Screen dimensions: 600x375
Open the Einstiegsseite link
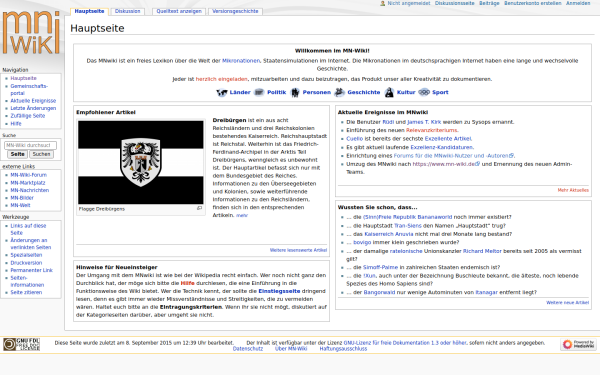tap(279, 291)
